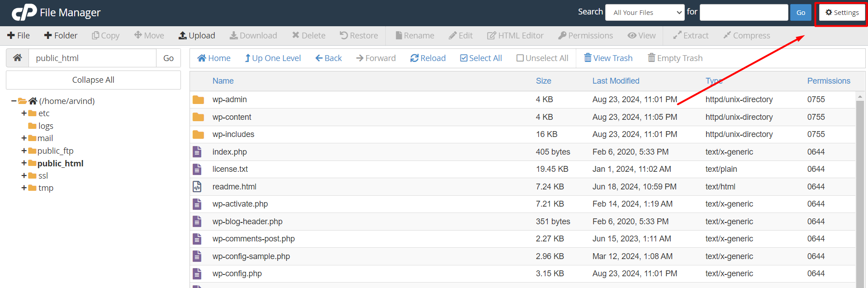Image resolution: width=868 pixels, height=288 pixels.
Task: Click the Forward navigation link
Action: click(x=376, y=58)
